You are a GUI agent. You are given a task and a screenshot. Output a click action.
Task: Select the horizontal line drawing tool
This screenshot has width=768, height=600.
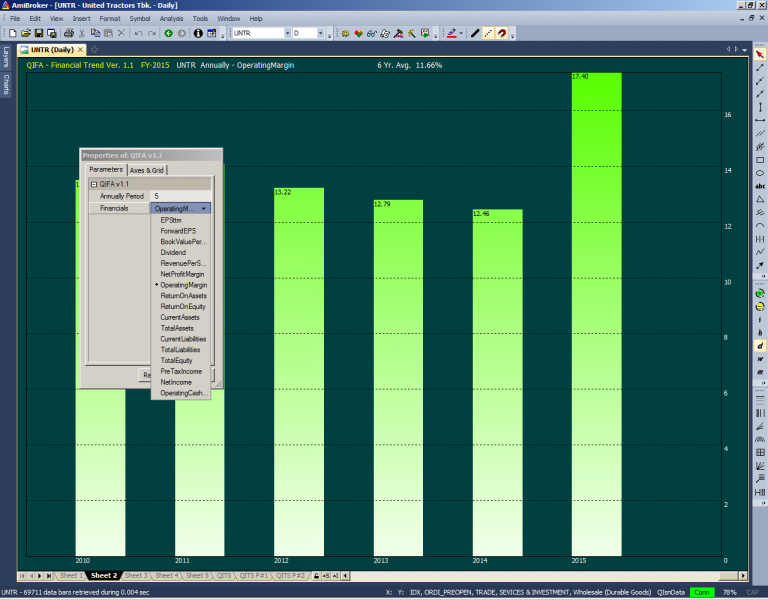(760, 119)
